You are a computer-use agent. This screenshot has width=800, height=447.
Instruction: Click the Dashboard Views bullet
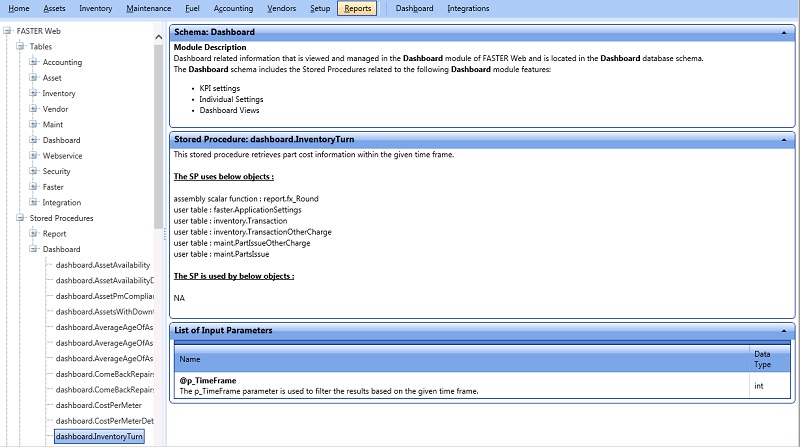229,110
